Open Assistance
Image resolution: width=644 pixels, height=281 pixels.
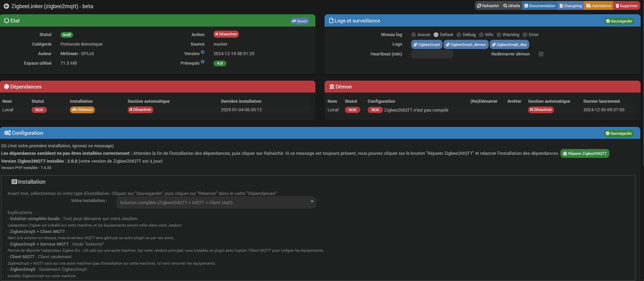pos(598,6)
